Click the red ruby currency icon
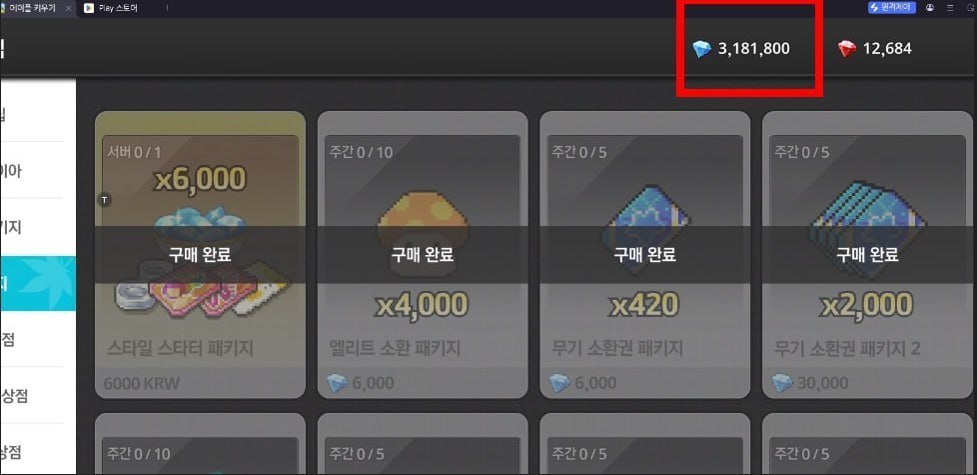This screenshot has width=977, height=475. click(x=847, y=49)
